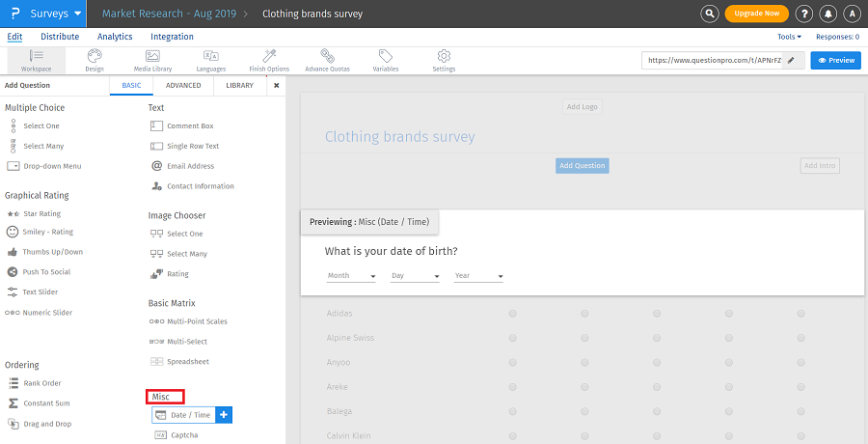This screenshot has height=444, width=868.
Task: Open the Design toolbar icon
Action: [95, 60]
